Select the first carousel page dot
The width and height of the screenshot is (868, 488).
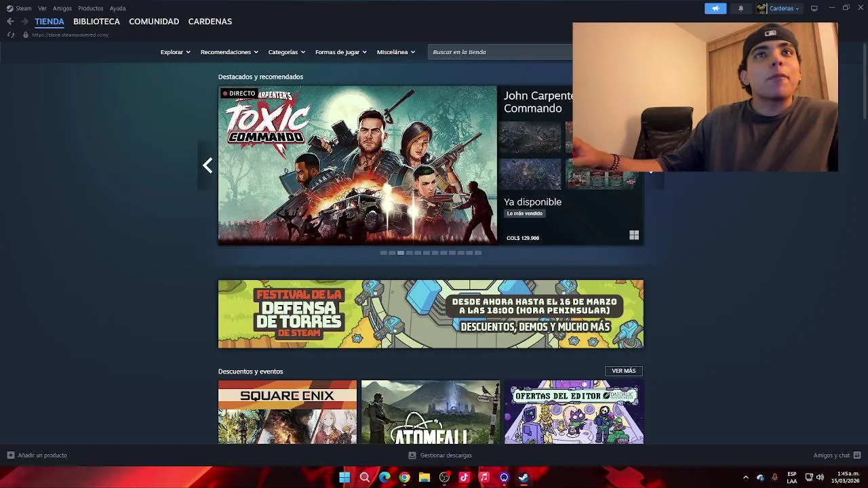point(383,253)
